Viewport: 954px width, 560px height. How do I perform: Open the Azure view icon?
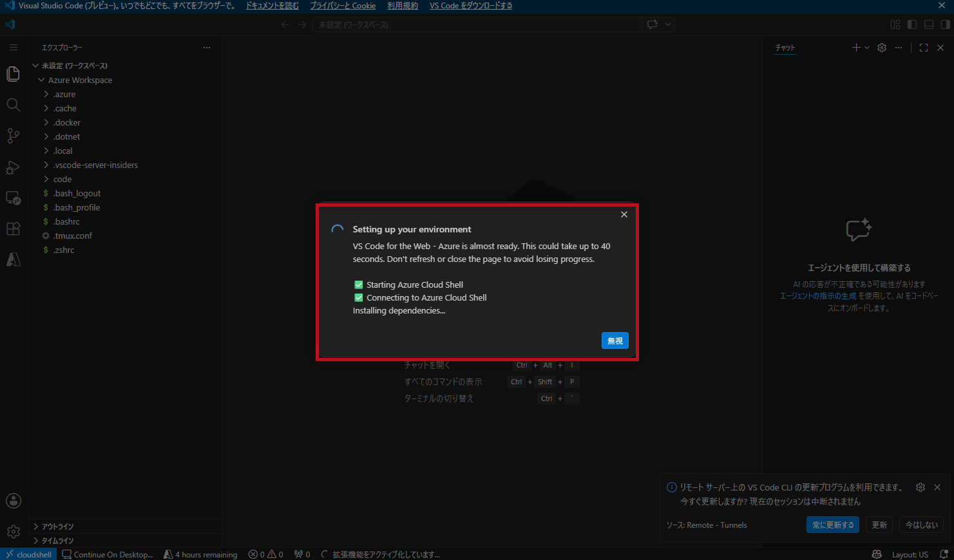coord(13,259)
